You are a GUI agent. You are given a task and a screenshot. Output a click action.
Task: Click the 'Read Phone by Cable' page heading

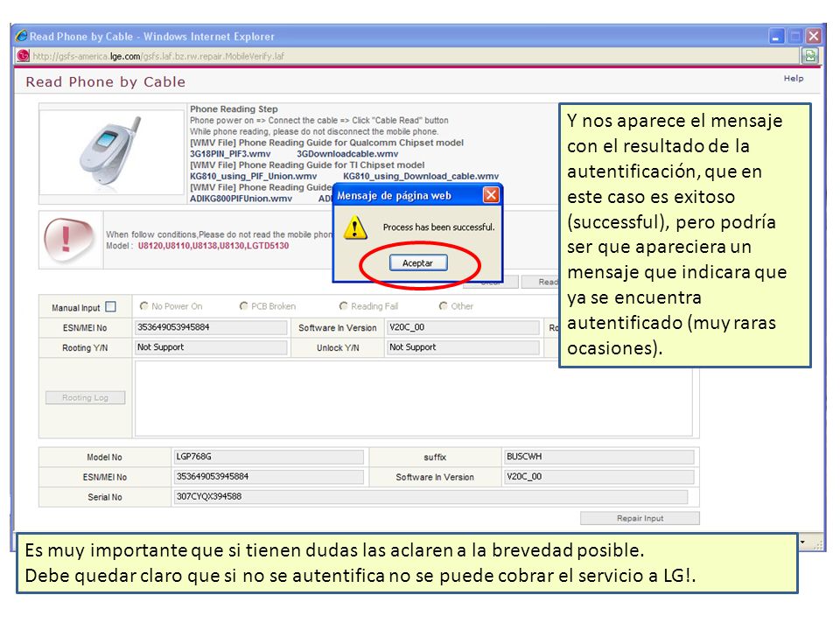106,82
